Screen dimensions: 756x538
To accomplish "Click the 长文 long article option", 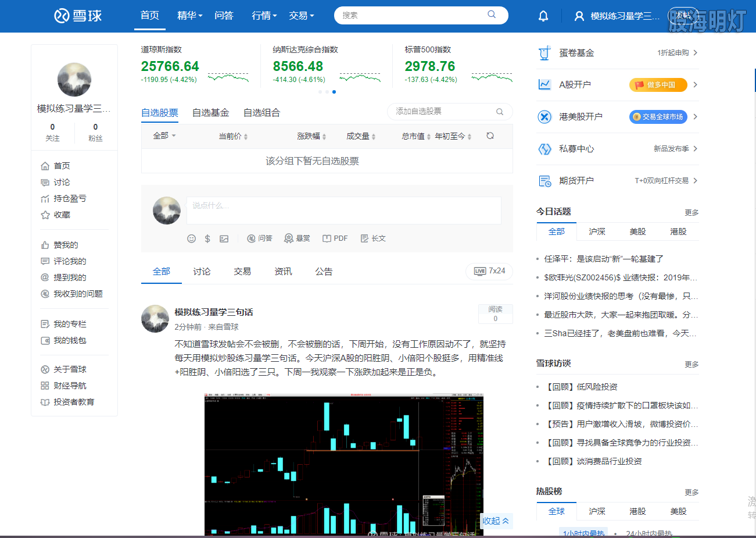I will click(x=373, y=238).
